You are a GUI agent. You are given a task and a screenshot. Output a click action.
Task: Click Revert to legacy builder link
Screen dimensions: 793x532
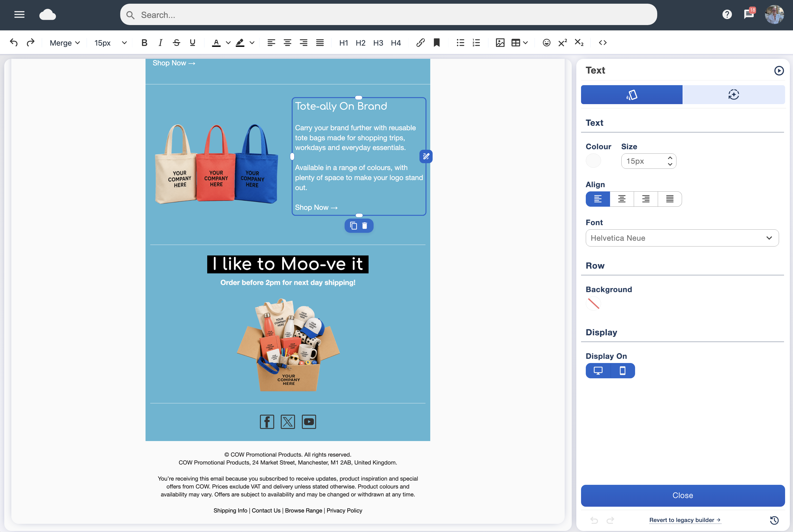(x=685, y=520)
